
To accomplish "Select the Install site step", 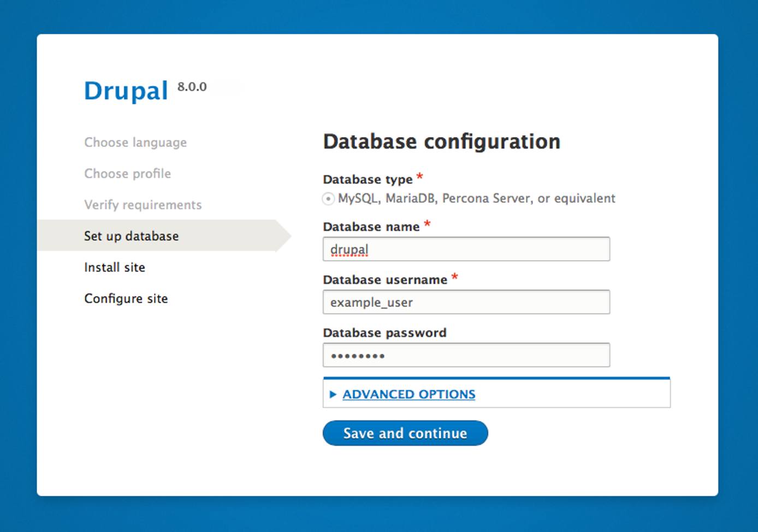I will 114,267.
